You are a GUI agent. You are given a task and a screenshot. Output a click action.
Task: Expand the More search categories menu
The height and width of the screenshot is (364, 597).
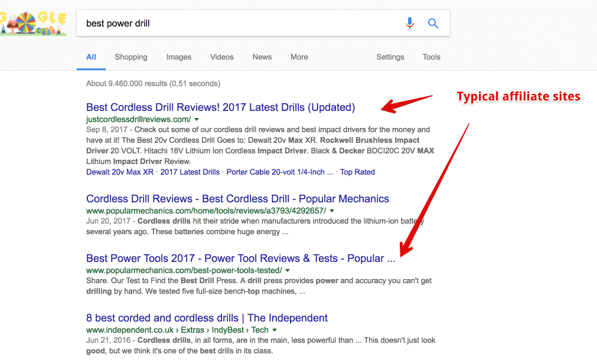pyautogui.click(x=299, y=57)
